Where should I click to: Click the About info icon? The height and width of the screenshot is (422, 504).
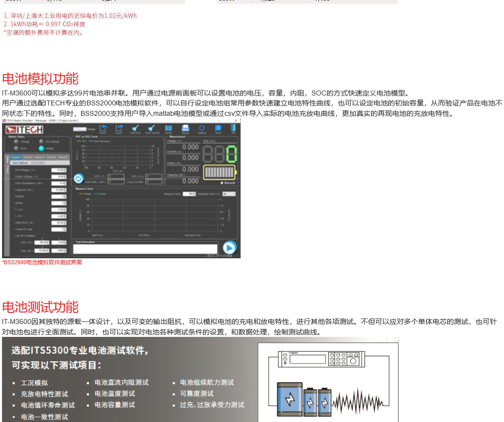pyautogui.click(x=218, y=128)
